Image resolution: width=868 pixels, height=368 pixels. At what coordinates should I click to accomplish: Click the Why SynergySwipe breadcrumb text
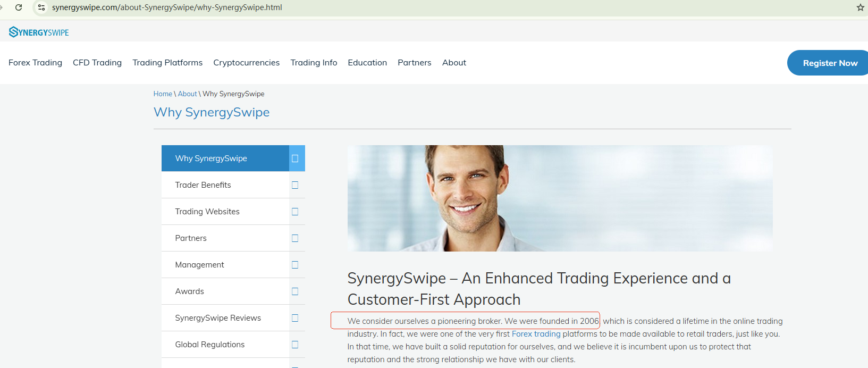point(233,94)
